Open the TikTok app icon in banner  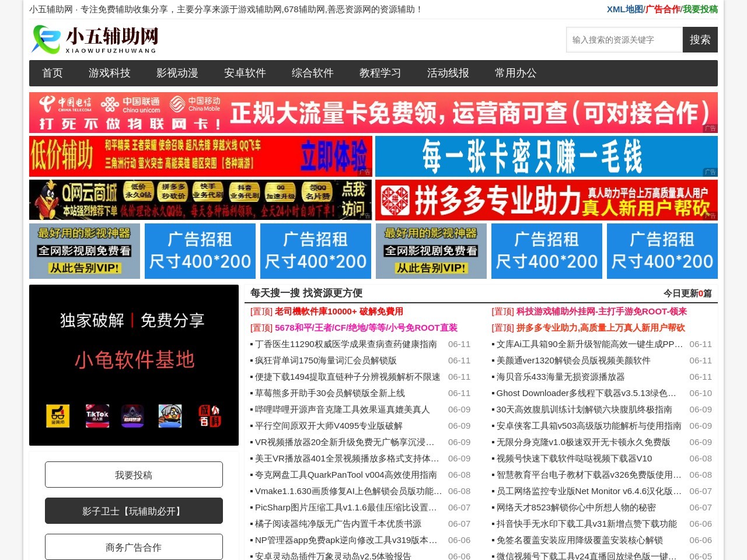pos(97,416)
